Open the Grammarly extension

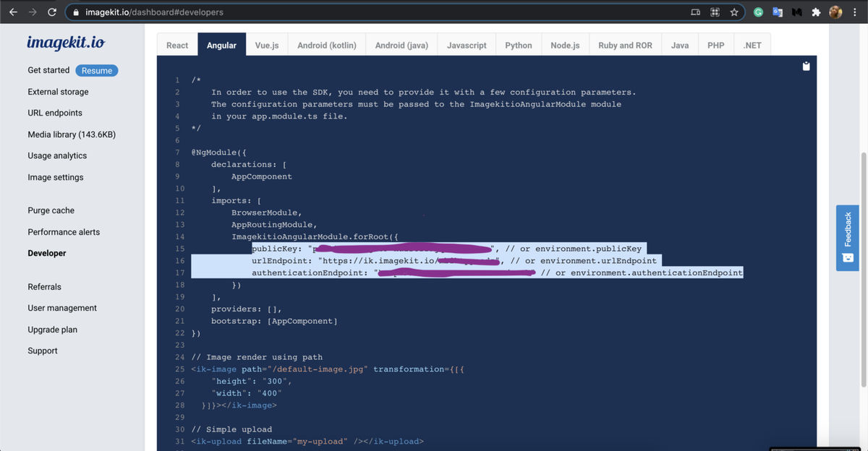tap(758, 12)
